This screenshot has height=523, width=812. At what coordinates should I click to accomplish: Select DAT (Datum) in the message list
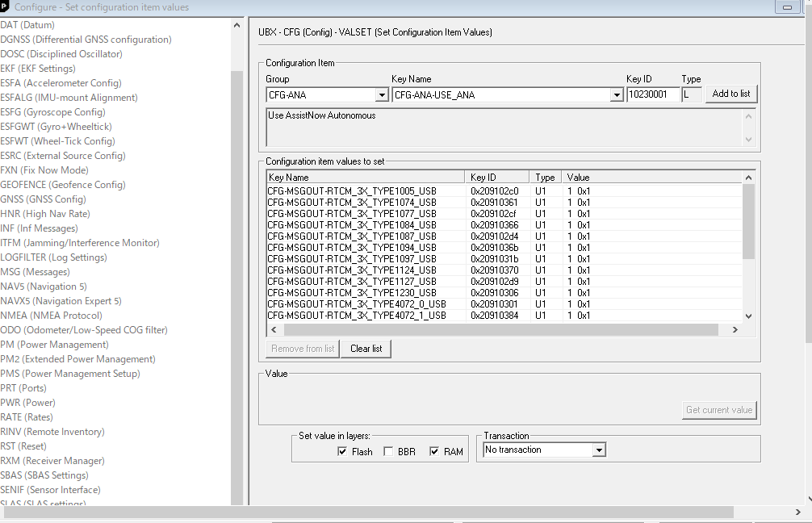pos(27,25)
